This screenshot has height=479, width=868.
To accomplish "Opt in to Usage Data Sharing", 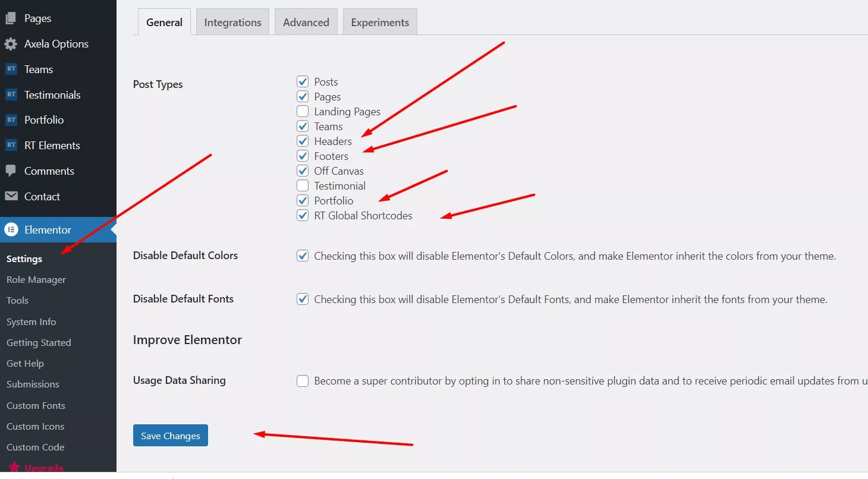I will [x=303, y=381].
